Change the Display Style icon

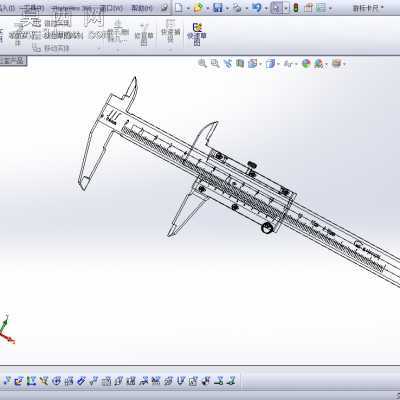(270, 63)
